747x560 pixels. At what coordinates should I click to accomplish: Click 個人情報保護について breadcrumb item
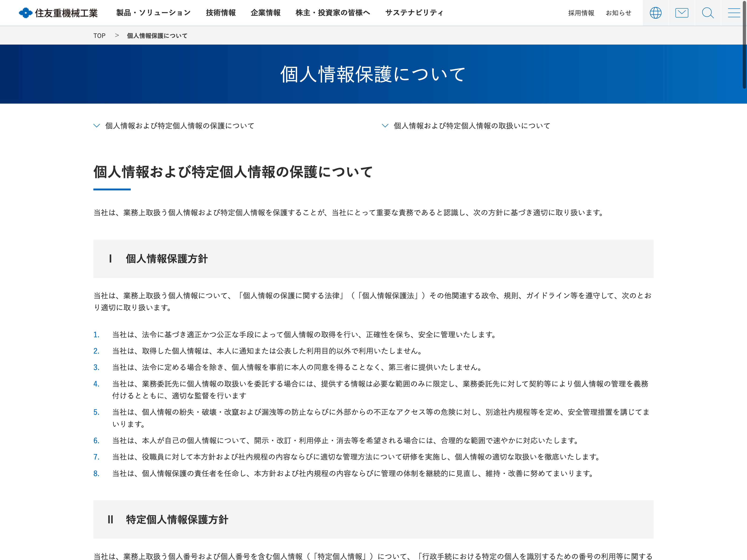point(157,36)
